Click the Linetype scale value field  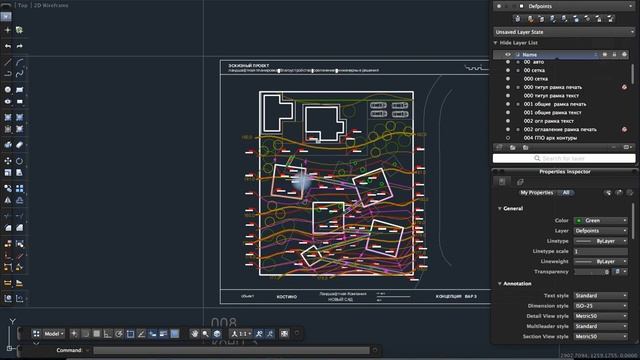601,251
